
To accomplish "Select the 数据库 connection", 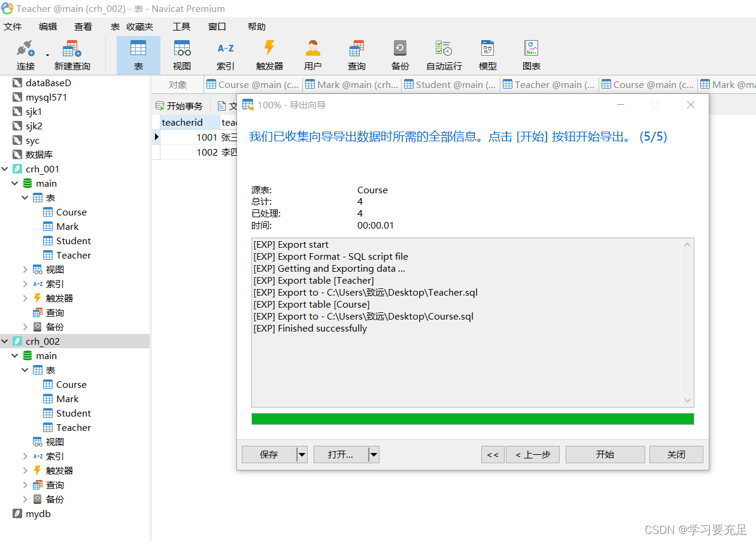I will coord(39,154).
